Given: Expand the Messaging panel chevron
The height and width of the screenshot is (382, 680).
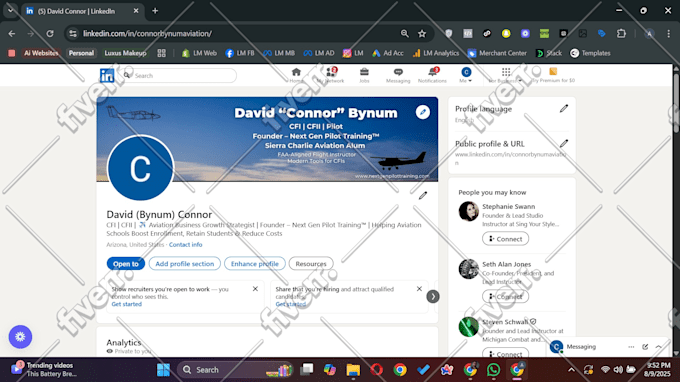Looking at the screenshot, I should [658, 347].
